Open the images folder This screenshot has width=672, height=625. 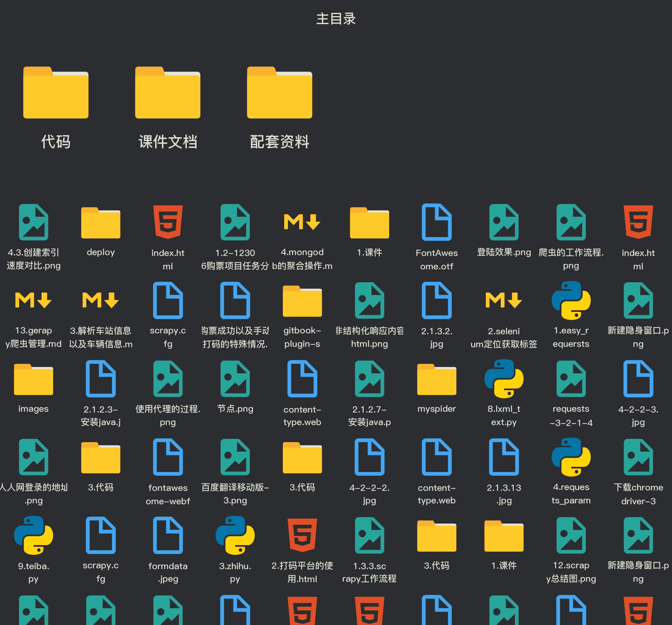click(34, 379)
